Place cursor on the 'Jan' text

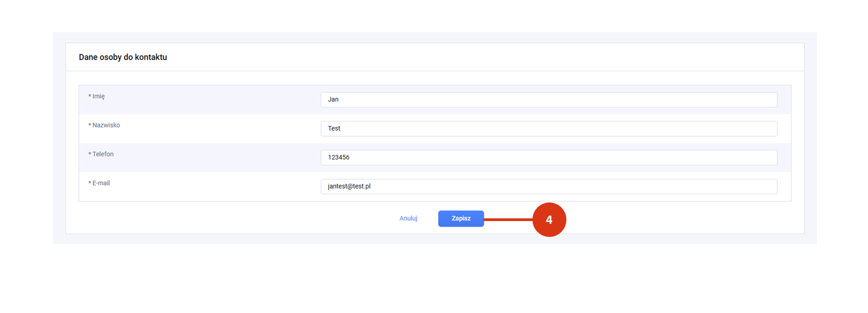333,100
